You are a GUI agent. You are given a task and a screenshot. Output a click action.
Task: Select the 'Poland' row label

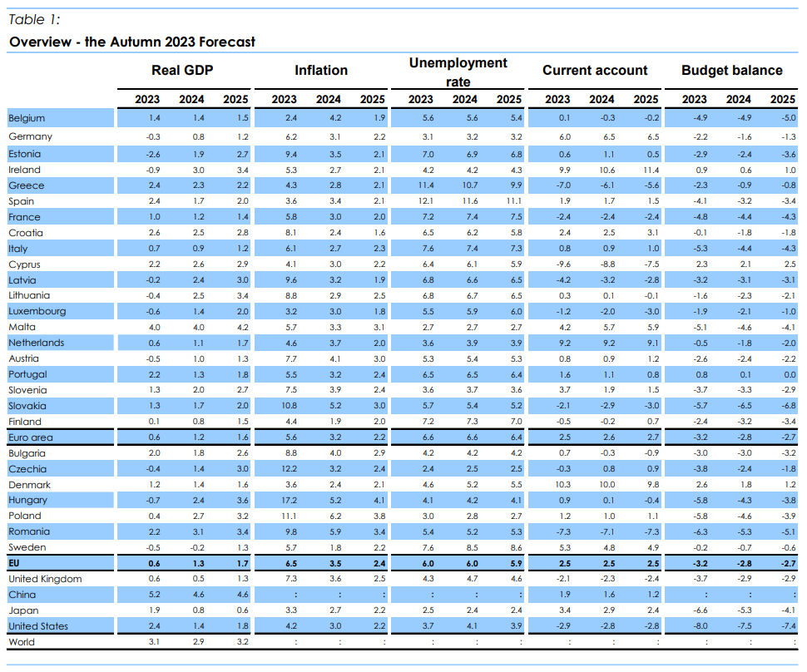(25, 516)
